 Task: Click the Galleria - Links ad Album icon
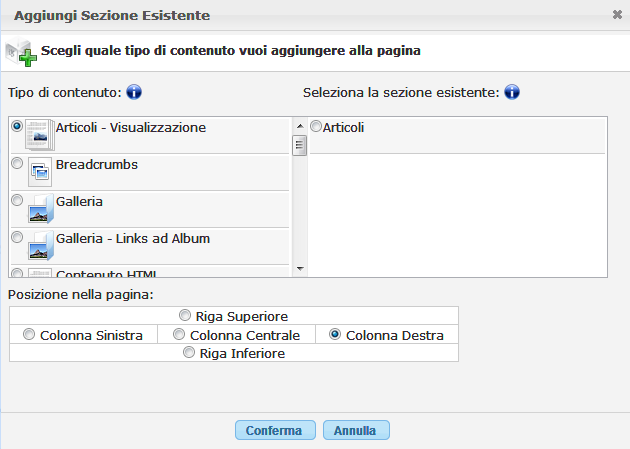pos(40,245)
